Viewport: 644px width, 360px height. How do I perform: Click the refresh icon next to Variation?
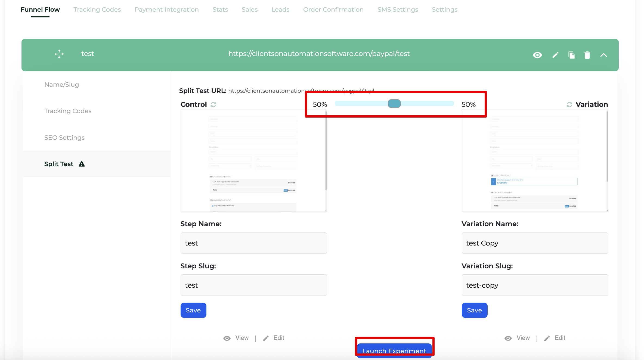click(569, 104)
